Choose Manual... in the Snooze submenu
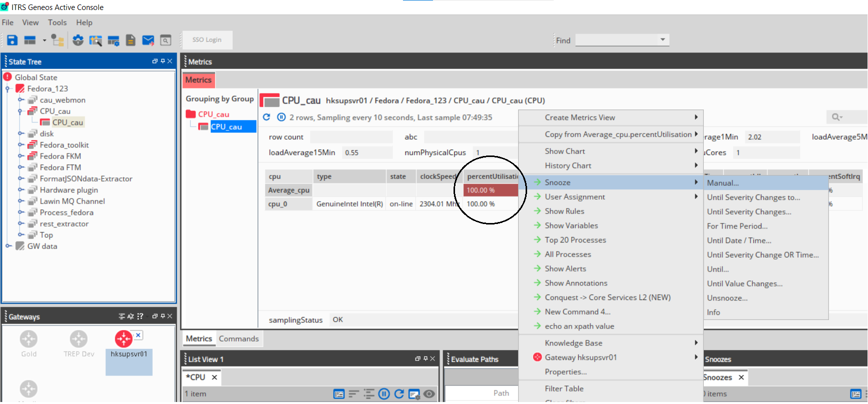The image size is (868, 404). [x=766, y=183]
